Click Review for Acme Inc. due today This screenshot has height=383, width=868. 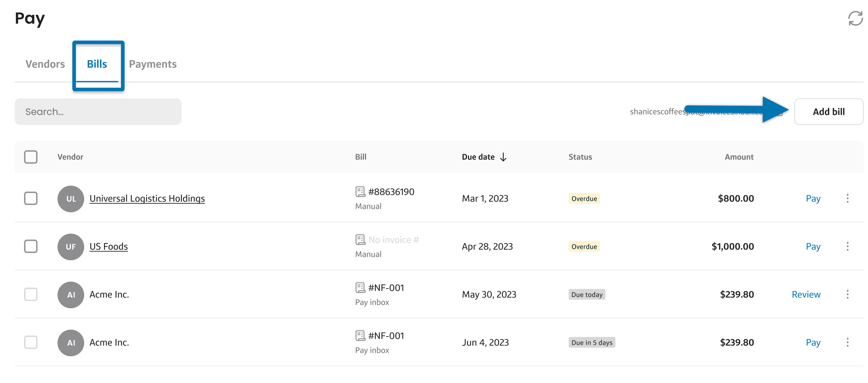coord(806,295)
